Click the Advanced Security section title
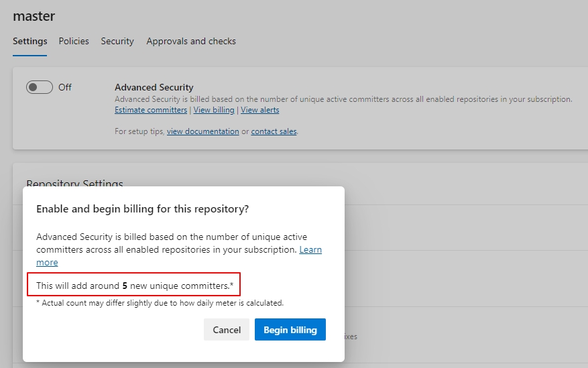This screenshot has width=588, height=368. [x=154, y=87]
